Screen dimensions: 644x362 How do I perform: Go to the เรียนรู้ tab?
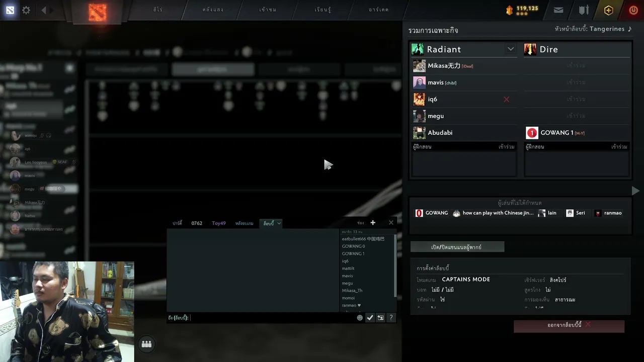point(323,10)
